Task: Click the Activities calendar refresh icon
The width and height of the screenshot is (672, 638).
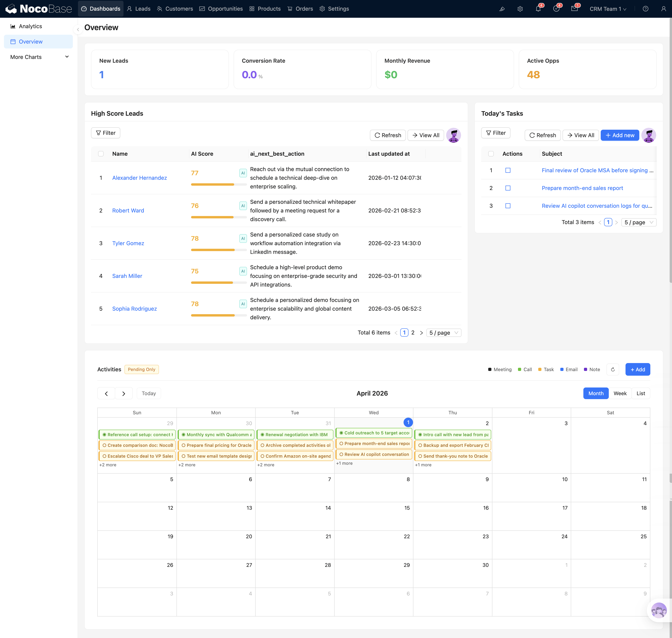Action: point(613,369)
